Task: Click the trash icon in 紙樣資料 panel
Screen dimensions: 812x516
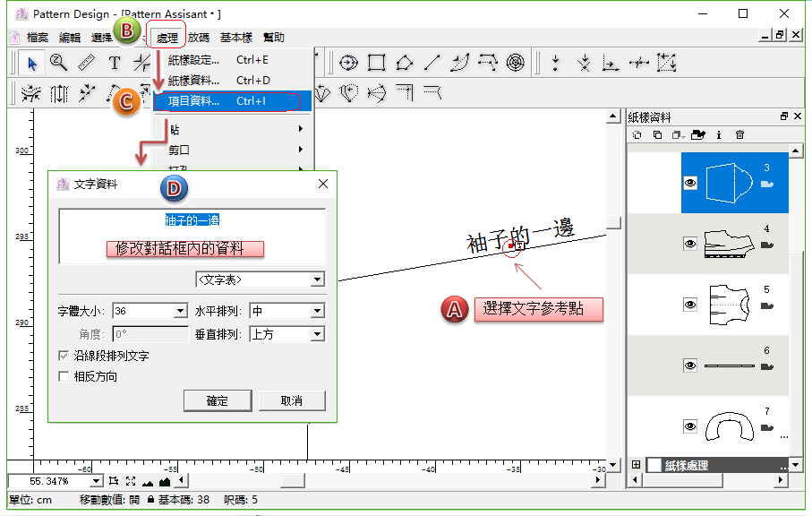Action: (739, 135)
